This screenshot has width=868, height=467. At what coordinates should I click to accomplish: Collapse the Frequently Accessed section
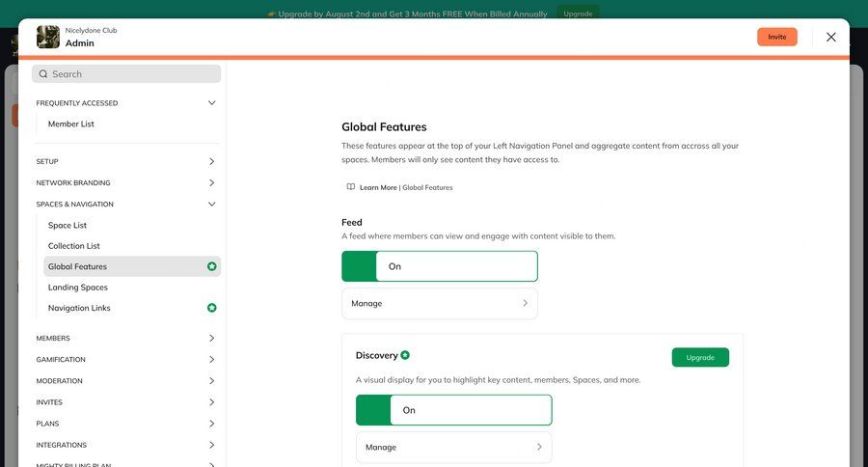(x=211, y=103)
